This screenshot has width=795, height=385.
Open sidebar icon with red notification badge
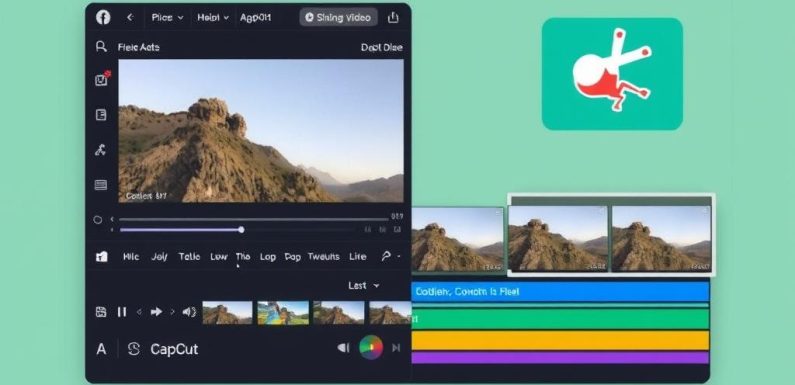point(102,79)
